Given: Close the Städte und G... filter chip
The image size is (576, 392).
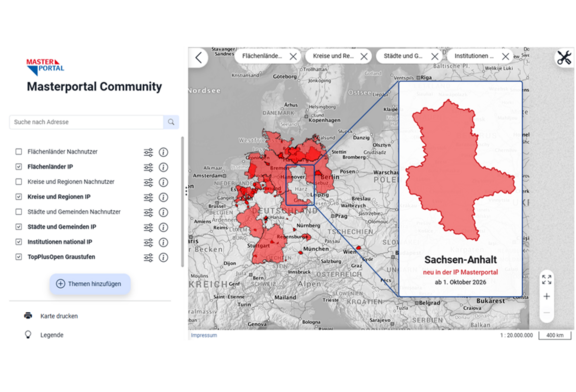Looking at the screenshot, I should click(x=435, y=56).
